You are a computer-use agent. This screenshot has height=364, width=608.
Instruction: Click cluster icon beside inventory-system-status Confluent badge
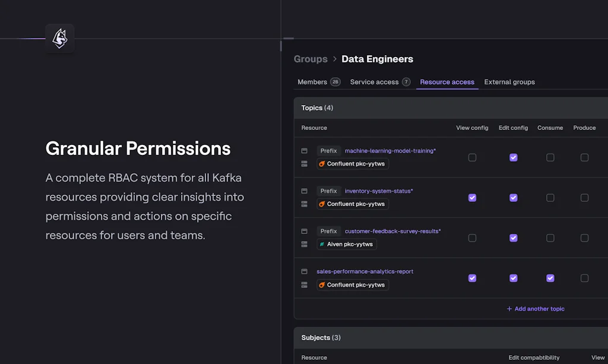click(304, 204)
